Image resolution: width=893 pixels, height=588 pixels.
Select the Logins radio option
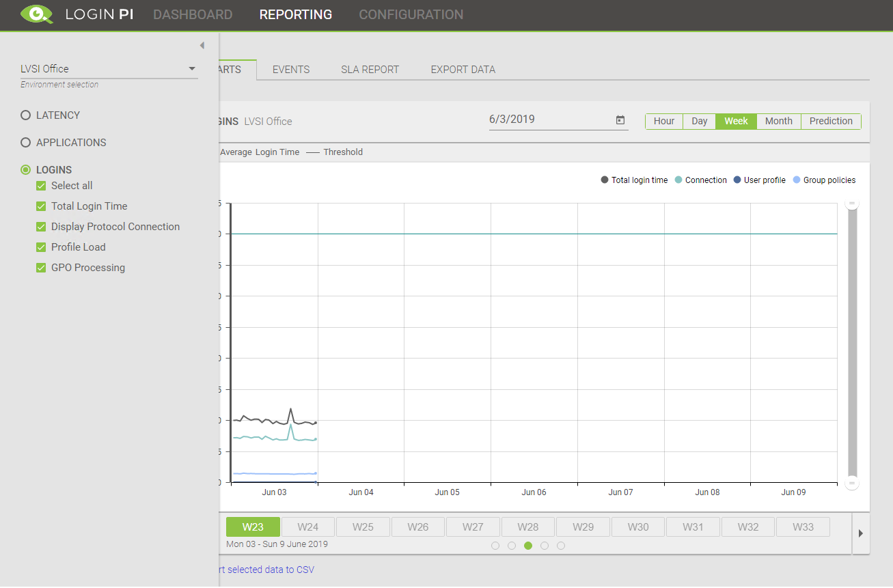coord(26,170)
